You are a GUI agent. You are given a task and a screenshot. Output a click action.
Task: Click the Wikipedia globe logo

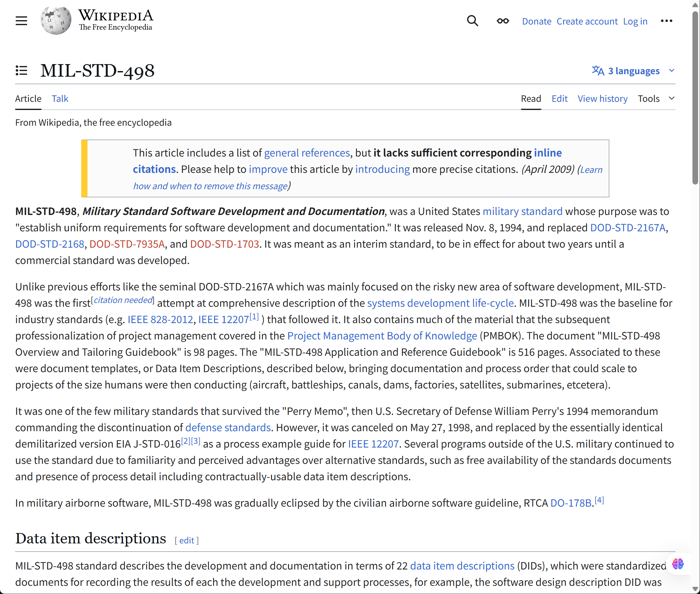pyautogui.click(x=56, y=21)
